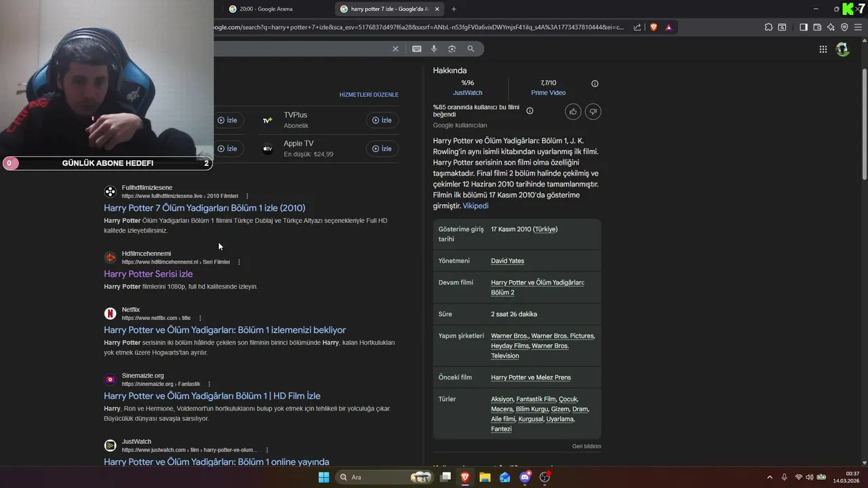Open the Heyday Films link
The width and height of the screenshot is (868, 488).
509,346
